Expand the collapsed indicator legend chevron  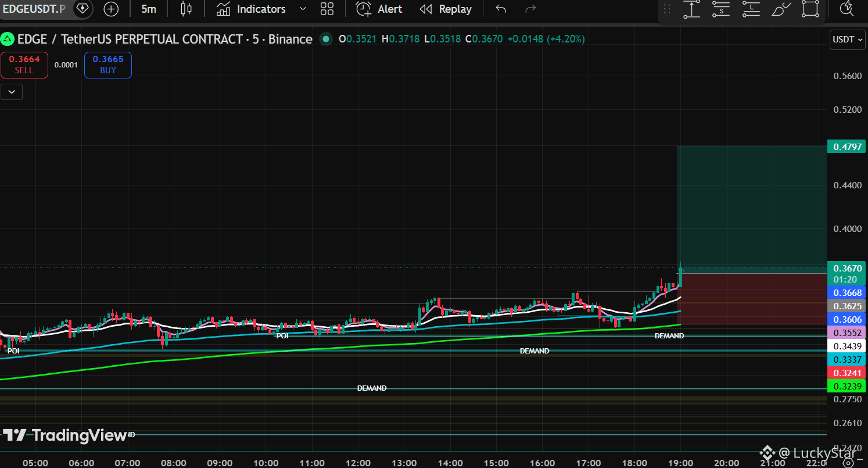coord(12,92)
